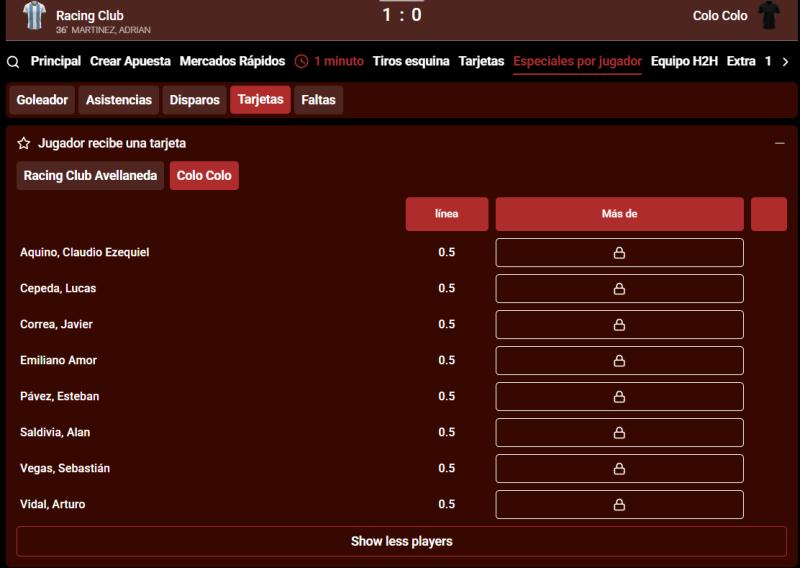Switch to Mercados Rápidos tab
Image resolution: width=800 pixels, height=568 pixels.
pyautogui.click(x=232, y=61)
